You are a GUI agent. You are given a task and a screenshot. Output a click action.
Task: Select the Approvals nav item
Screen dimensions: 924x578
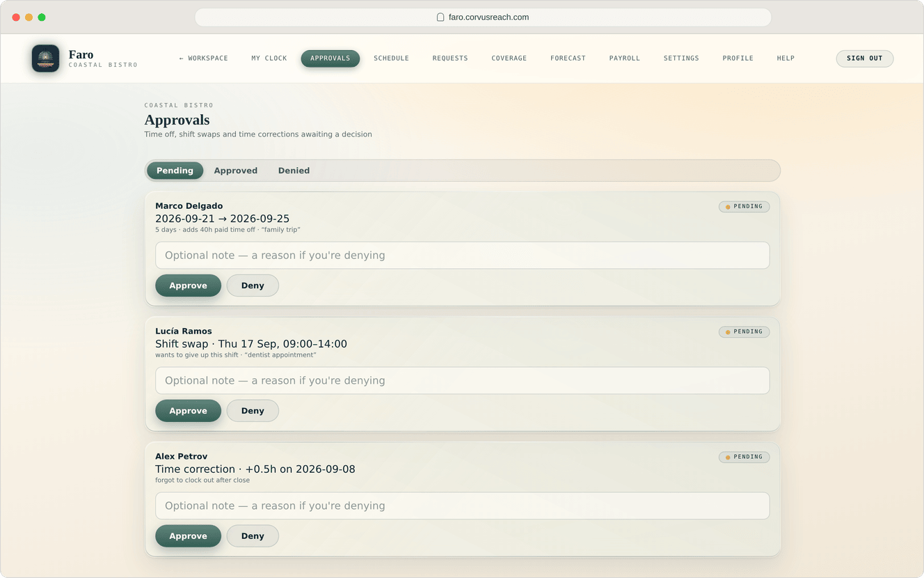click(x=330, y=58)
